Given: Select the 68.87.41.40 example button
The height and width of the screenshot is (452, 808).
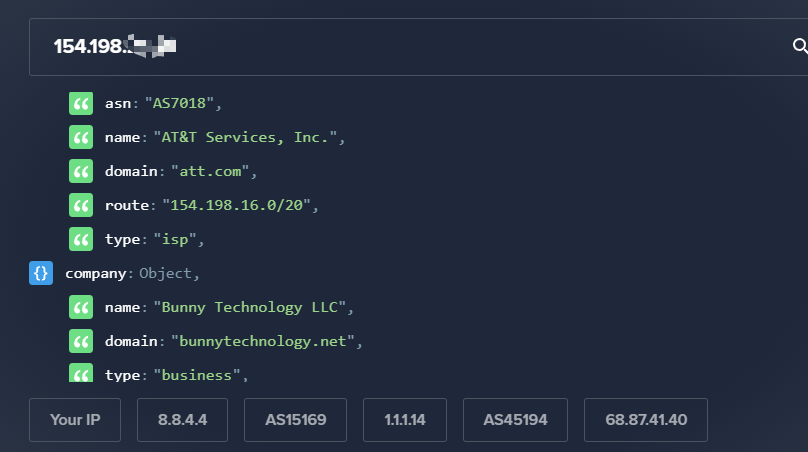Looking at the screenshot, I should click(x=645, y=420).
